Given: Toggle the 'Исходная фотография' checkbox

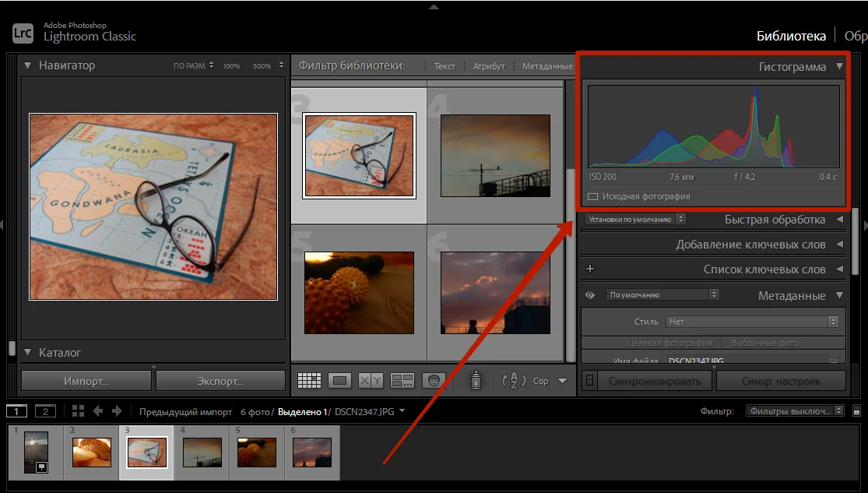Looking at the screenshot, I should (593, 197).
